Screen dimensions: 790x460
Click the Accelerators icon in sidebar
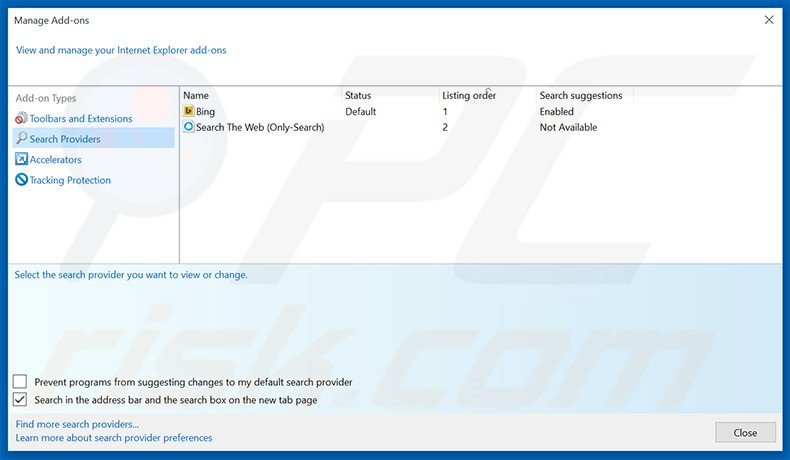click(x=21, y=159)
